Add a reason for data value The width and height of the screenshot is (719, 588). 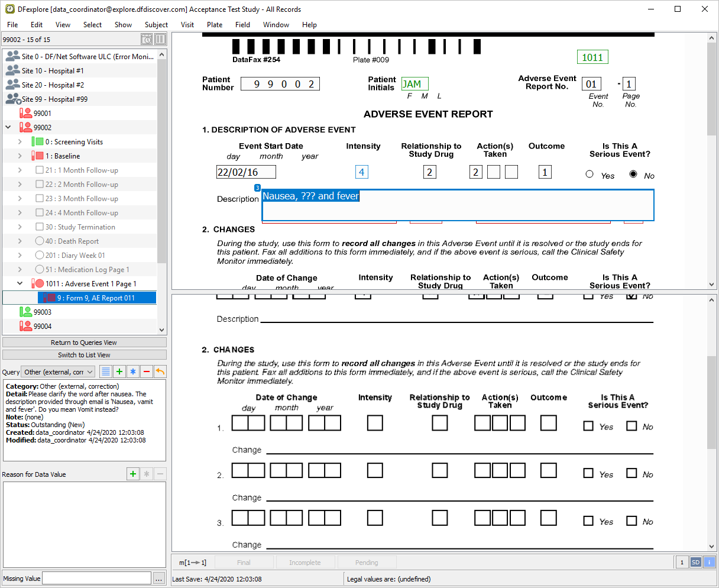coord(133,474)
